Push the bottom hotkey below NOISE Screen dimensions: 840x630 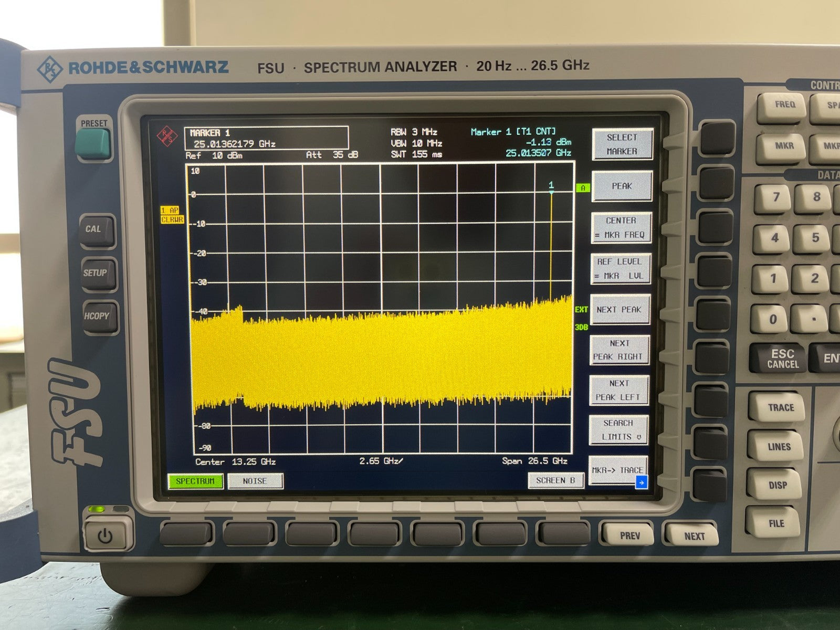250,533
